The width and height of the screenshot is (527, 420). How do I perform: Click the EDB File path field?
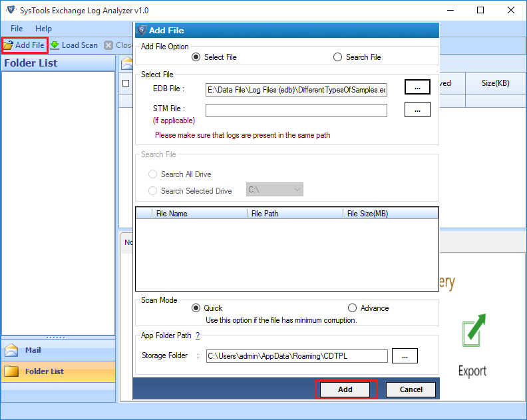pos(296,90)
